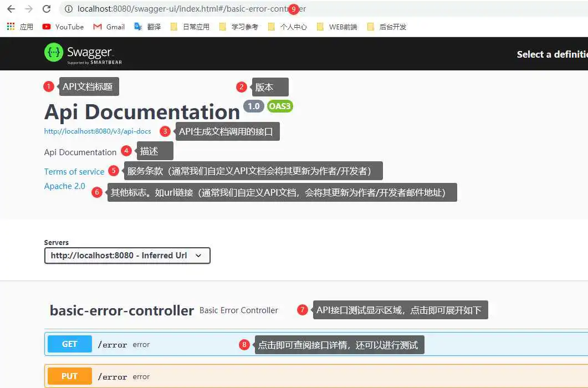
Task: Follow the Terms of service link
Action: [74, 171]
